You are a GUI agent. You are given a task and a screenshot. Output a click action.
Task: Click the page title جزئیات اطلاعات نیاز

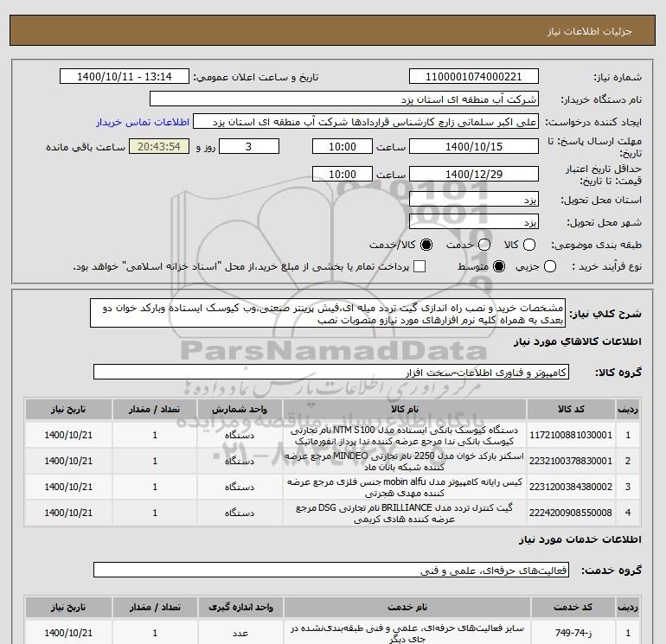click(590, 31)
